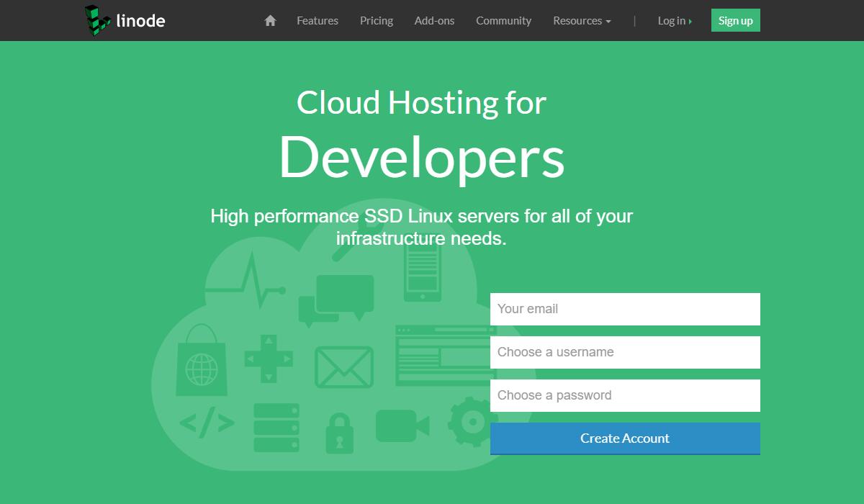
Task: Open the Add-ons page
Action: (x=434, y=21)
